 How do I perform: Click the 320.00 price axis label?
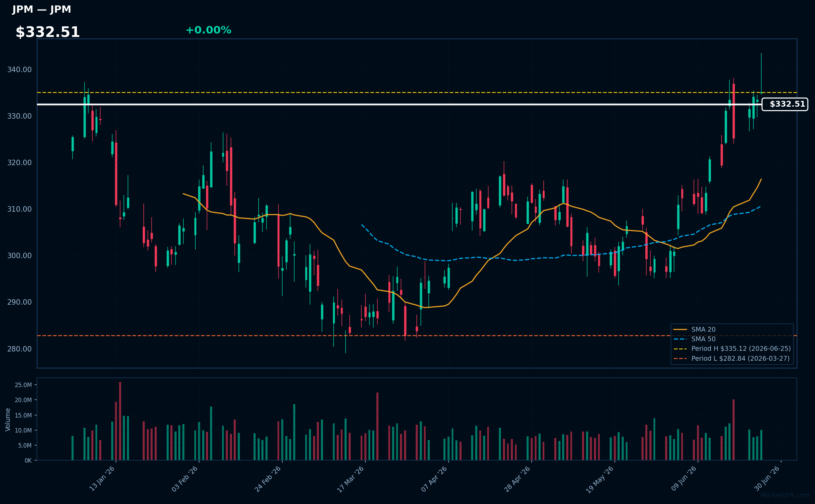click(20, 163)
